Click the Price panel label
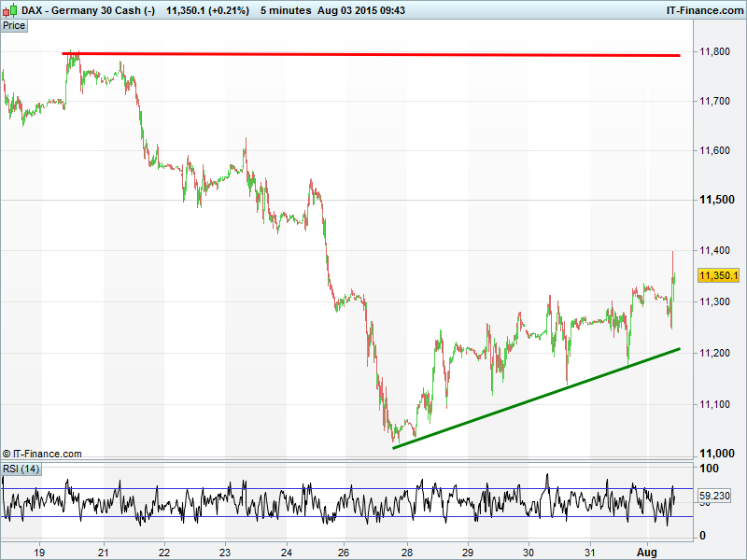 tap(14, 25)
